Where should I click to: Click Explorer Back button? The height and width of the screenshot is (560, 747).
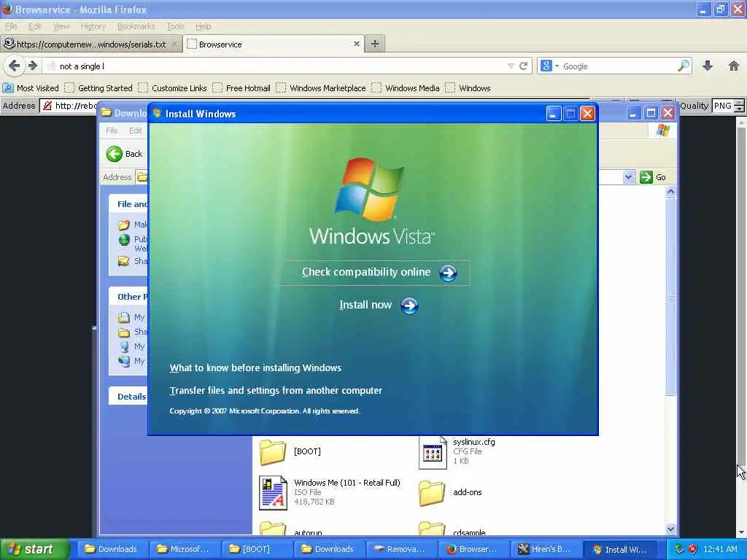124,154
